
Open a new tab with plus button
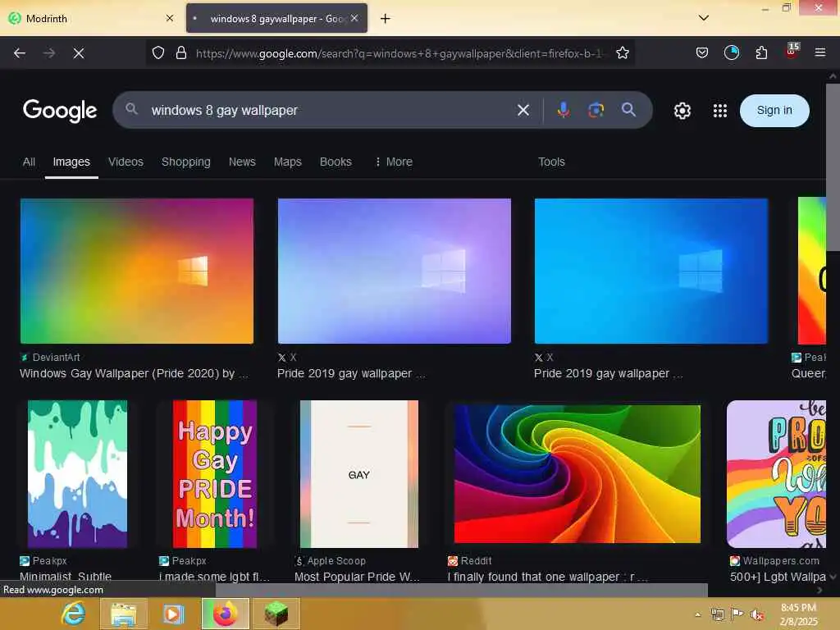[386, 19]
